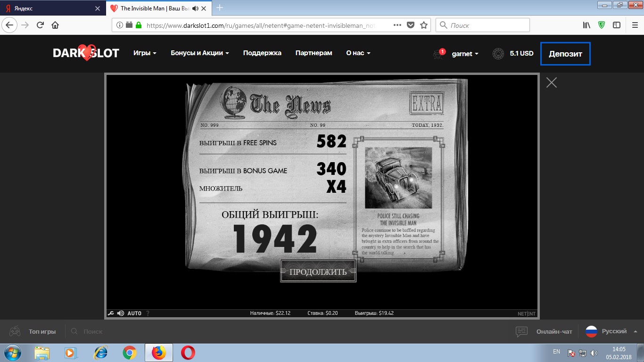Click the EN language indicator in tray
Viewport: 644px width, 362px height.
pos(556,352)
